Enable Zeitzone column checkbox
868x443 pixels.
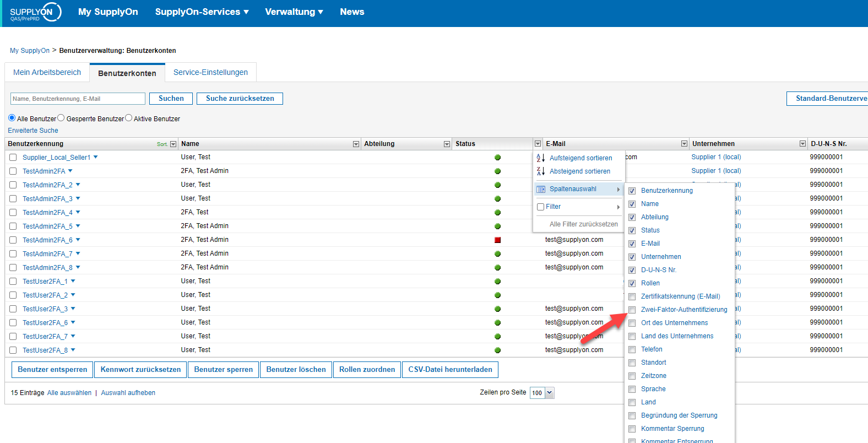click(632, 376)
